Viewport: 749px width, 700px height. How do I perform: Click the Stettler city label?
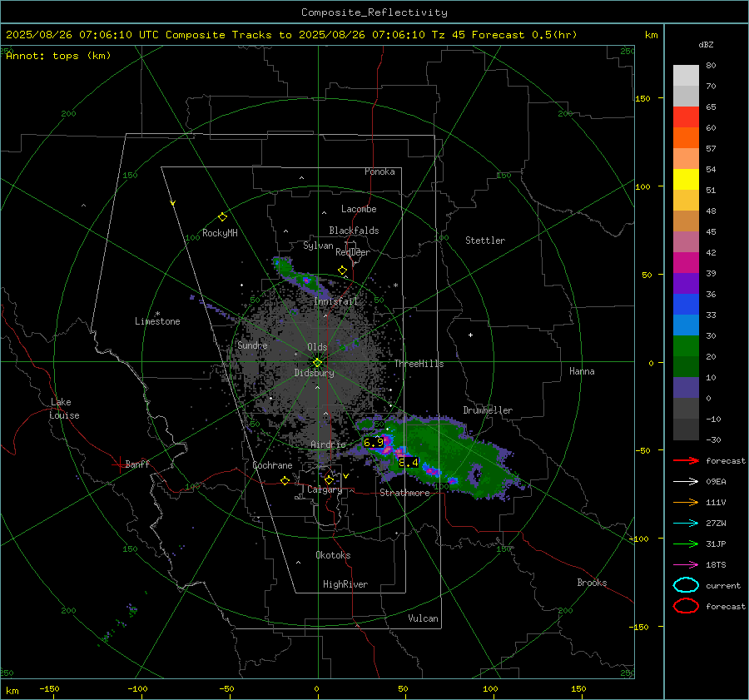(485, 241)
